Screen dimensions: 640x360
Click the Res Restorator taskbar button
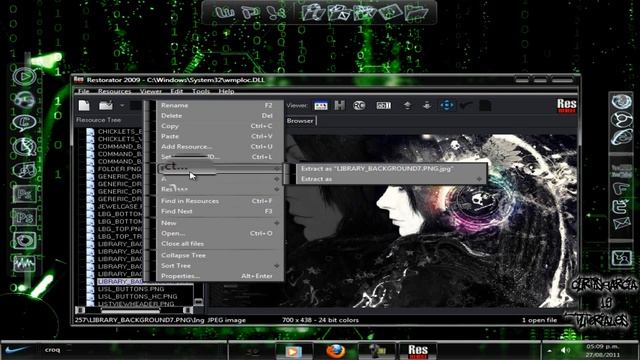(418, 351)
